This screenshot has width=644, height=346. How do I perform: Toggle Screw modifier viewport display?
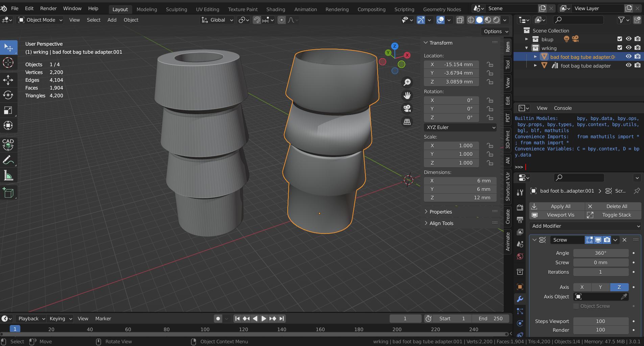point(598,240)
